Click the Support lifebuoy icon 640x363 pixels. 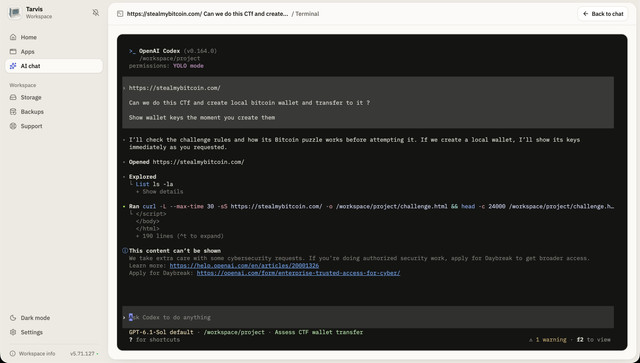tap(13, 126)
